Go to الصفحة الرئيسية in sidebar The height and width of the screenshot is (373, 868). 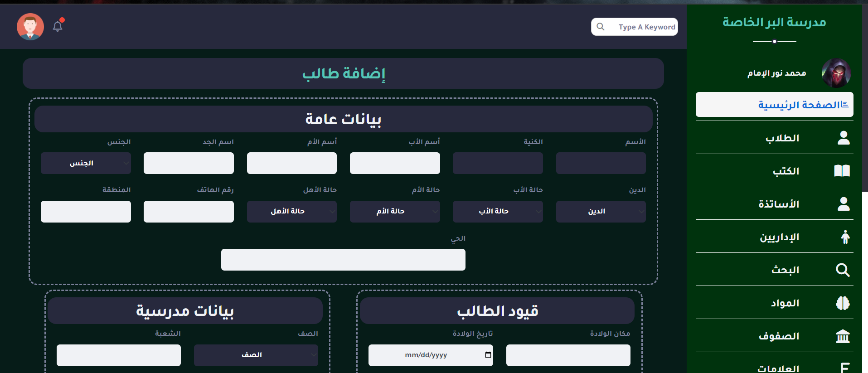774,105
